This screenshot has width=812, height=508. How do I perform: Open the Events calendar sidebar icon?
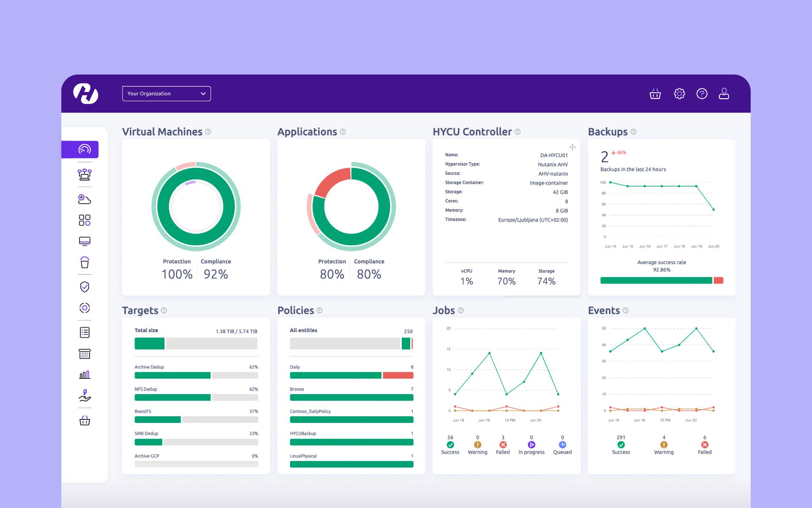(x=85, y=354)
